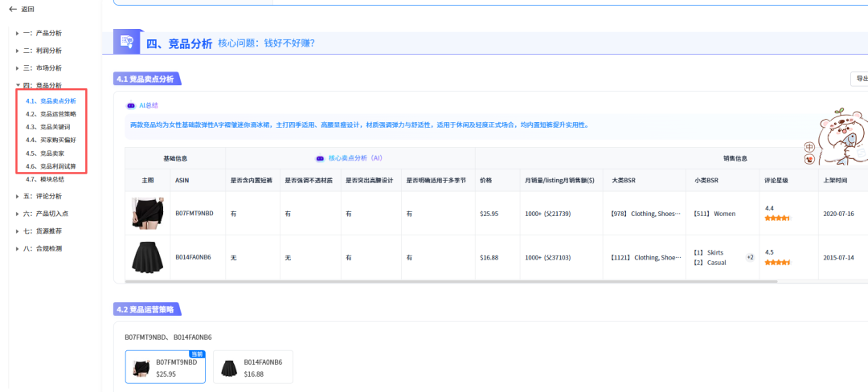The width and height of the screenshot is (868, 392).
Task: Select the B07FMT9NBD $25.95 product card
Action: click(166, 366)
